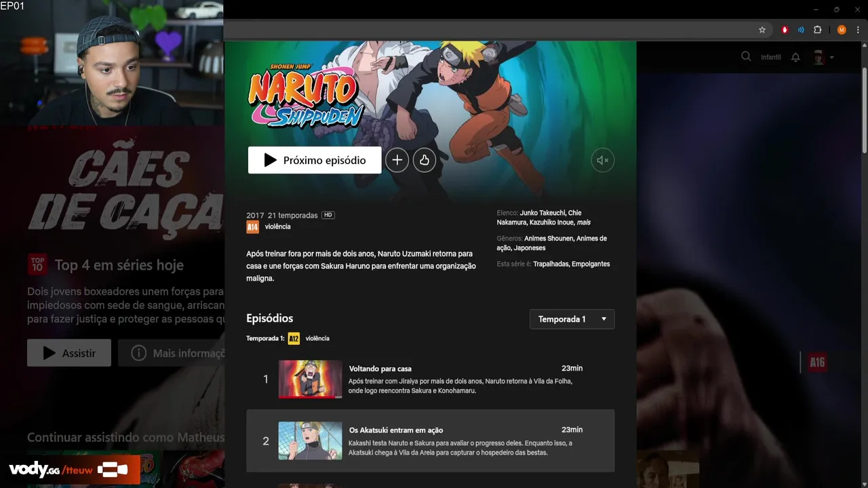
Task: Open the Netflix profile avatar menu
Action: 818,58
